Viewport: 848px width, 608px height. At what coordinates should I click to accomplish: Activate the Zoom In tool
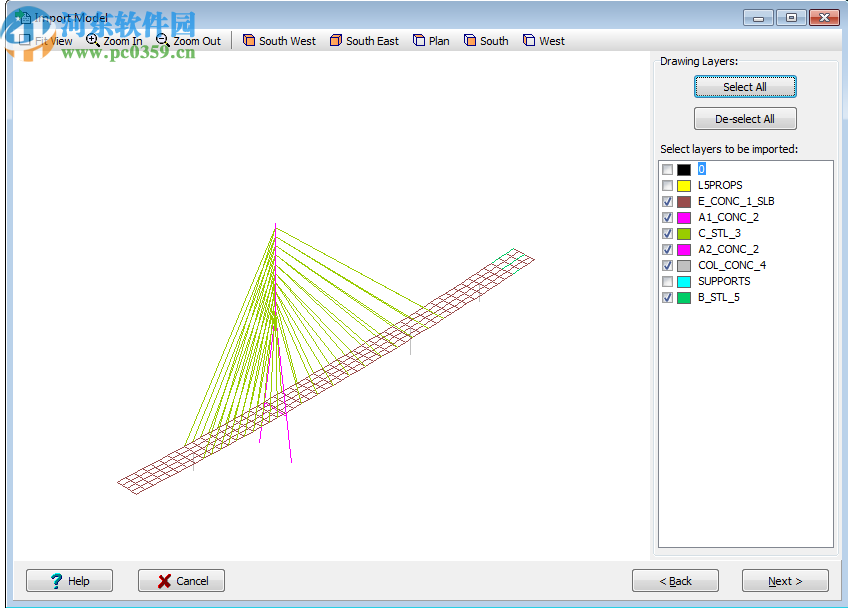113,40
